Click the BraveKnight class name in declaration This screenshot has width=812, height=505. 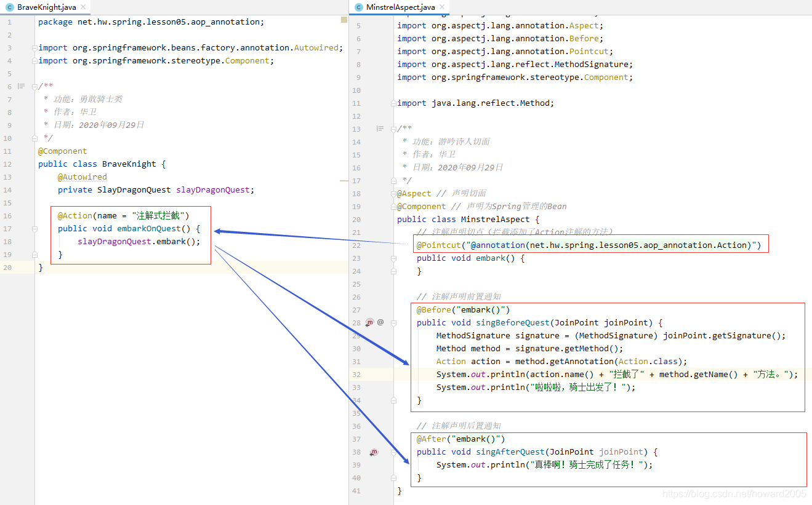(x=129, y=164)
